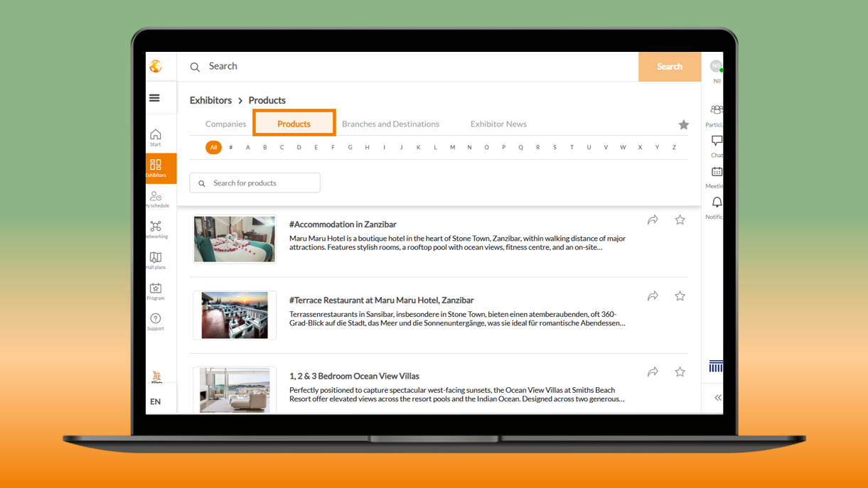The image size is (868, 488).
Task: Click the Search for products field
Action: coord(254,183)
